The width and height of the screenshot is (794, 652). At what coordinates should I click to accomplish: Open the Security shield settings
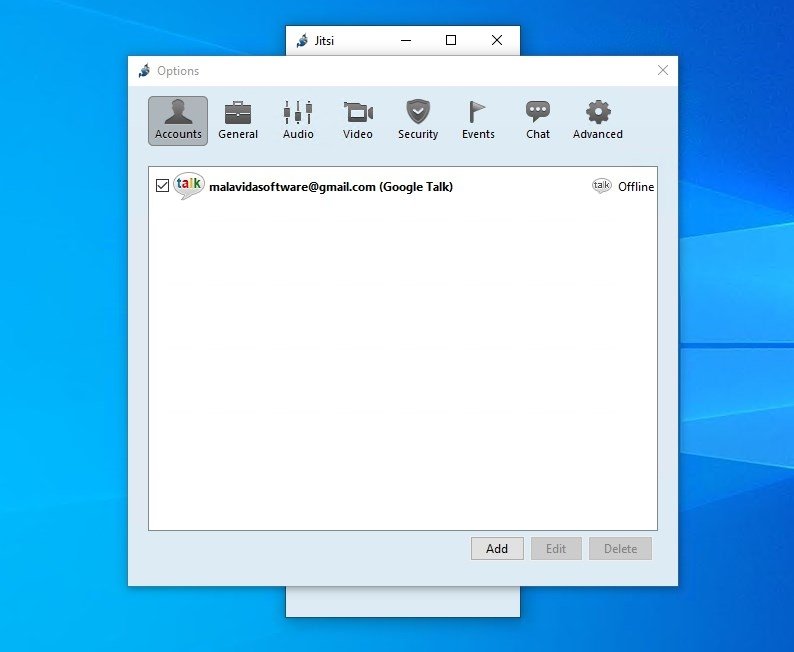[x=418, y=121]
